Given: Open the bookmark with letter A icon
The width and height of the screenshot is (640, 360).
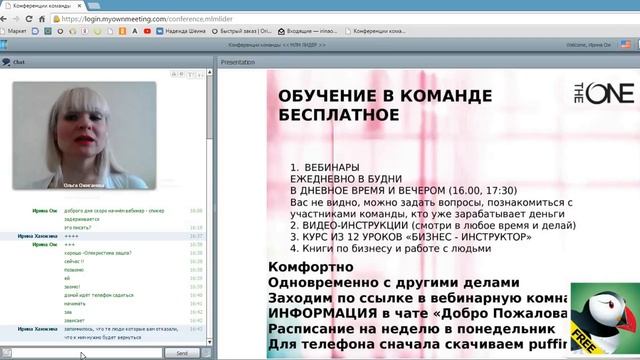Looking at the screenshot, I should [135, 31].
